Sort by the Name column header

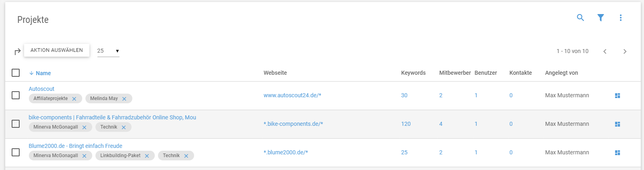pos(43,73)
